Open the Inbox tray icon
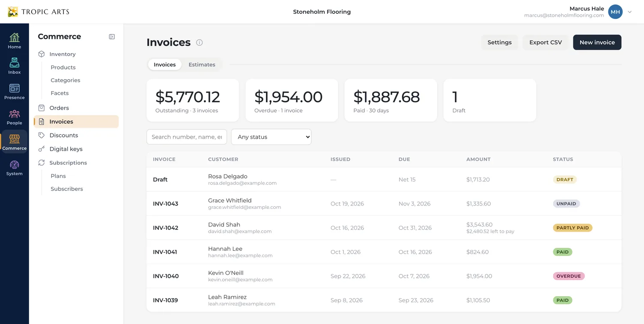Viewport: 644px width, 324px height. click(x=14, y=63)
